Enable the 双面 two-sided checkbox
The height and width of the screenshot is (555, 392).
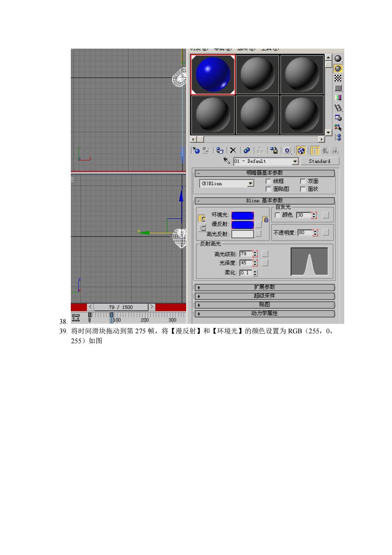303,181
